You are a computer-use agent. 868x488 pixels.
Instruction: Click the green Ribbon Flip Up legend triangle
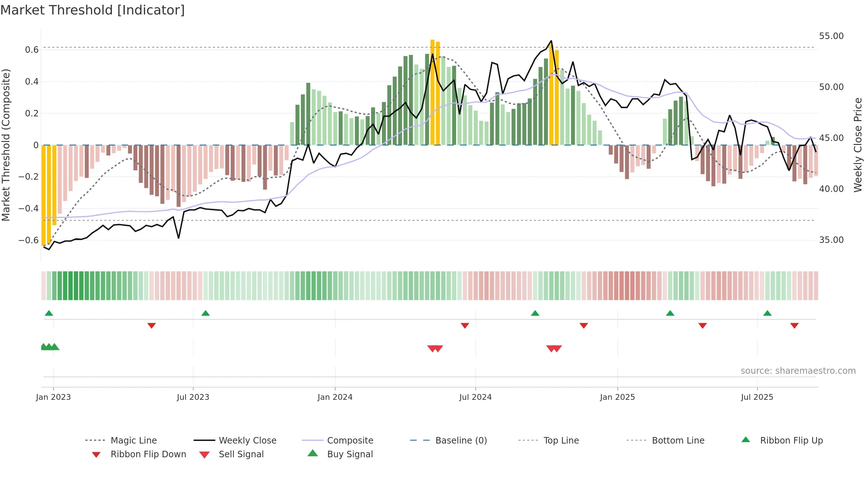click(746, 440)
